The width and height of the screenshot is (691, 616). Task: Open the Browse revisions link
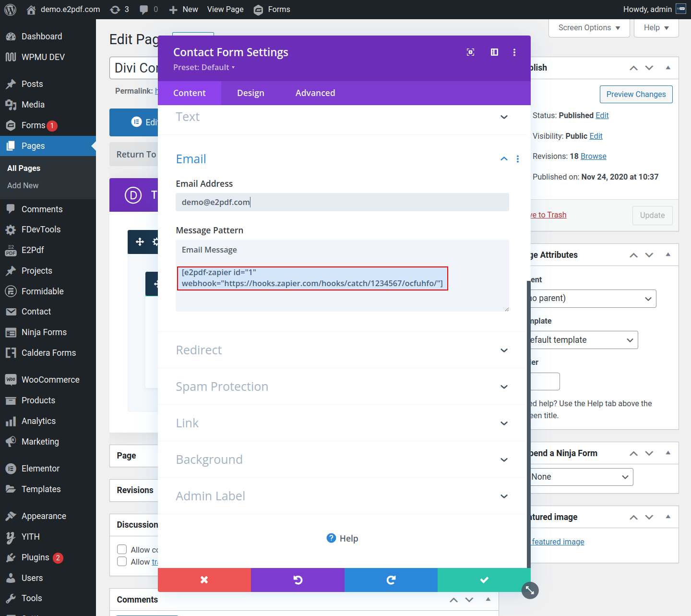tap(593, 156)
